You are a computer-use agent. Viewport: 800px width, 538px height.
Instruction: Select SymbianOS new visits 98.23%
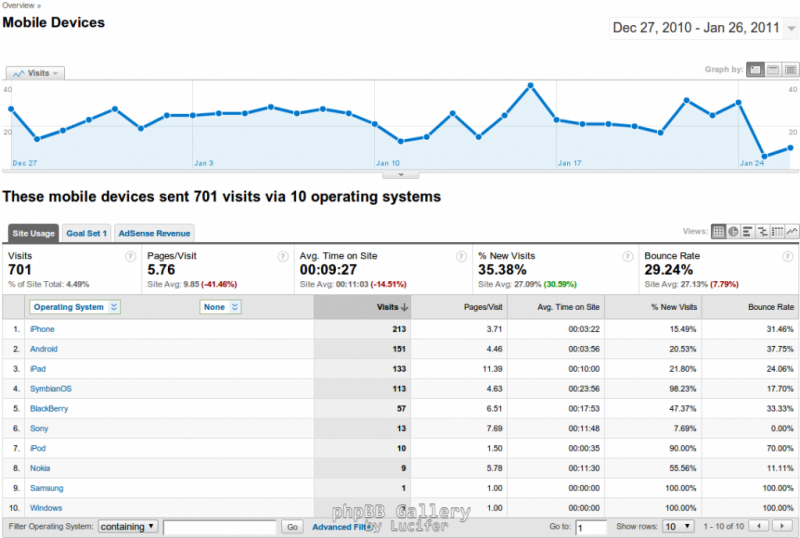click(683, 389)
